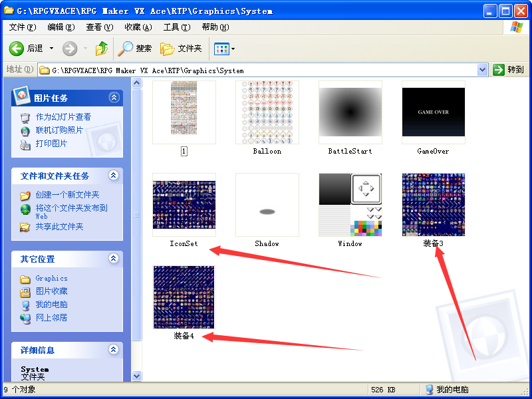Click the Up folder toolbar icon
Screen dimensions: 532x399
click(x=102, y=49)
